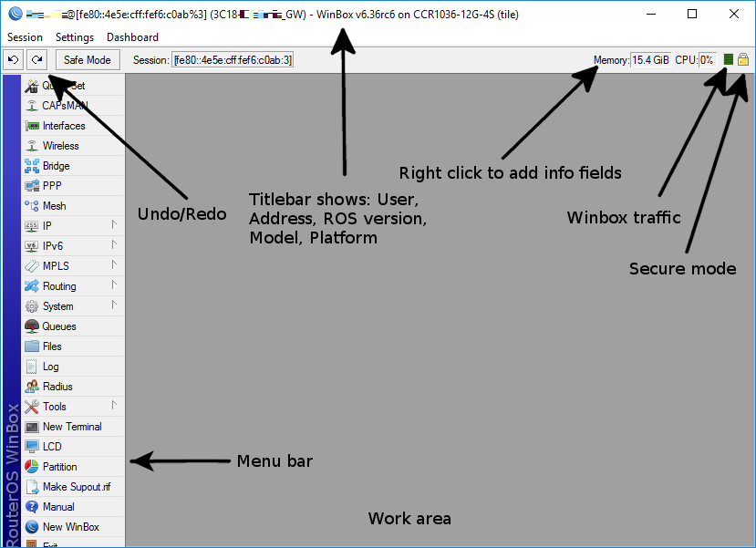
Task: Open Quick Set via its wand icon
Action: (x=32, y=86)
